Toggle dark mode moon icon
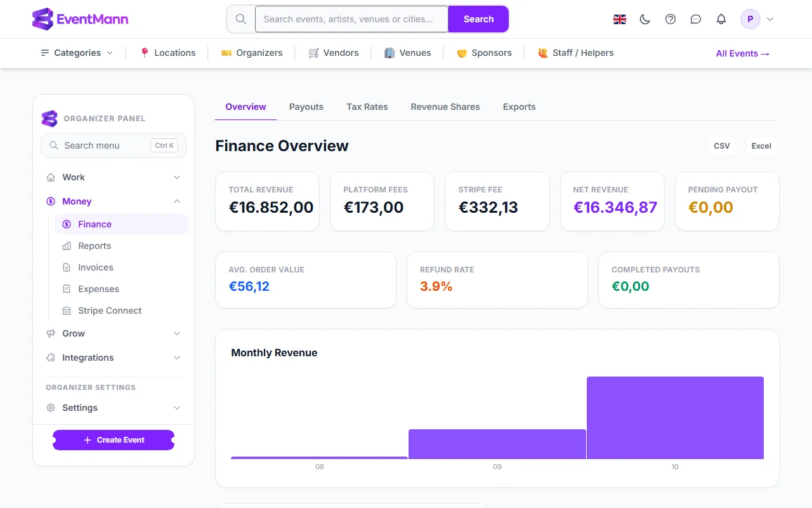Viewport: 812px width, 508px height. point(645,19)
